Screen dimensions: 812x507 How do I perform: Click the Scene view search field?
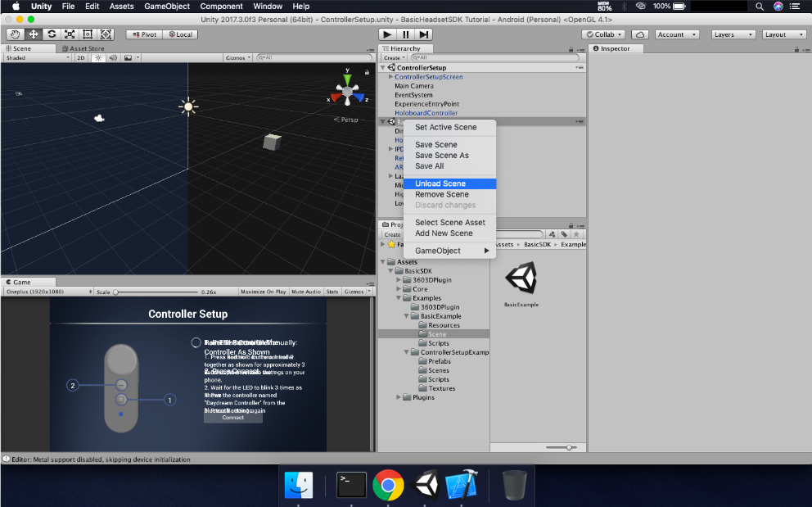pos(314,57)
